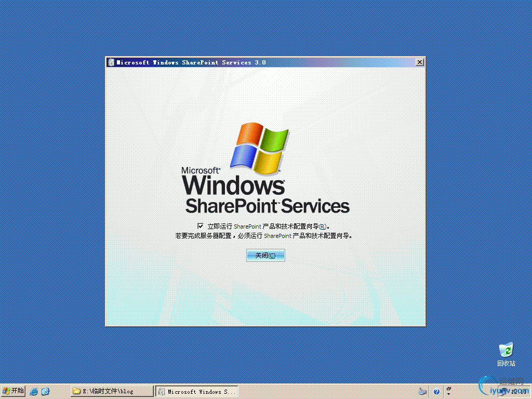Image resolution: width=532 pixels, height=399 pixels.
Task: Open the 回收站 Recycle Bin desktop icon
Action: (x=506, y=354)
